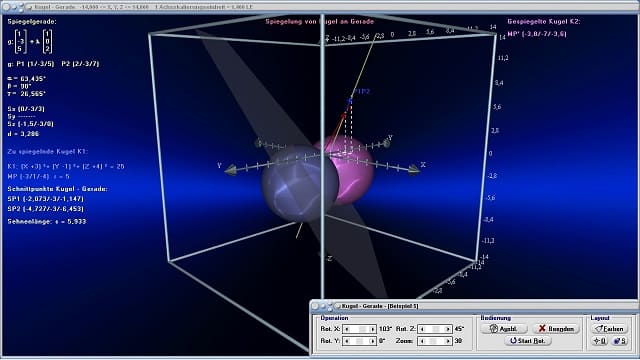The image size is (640, 360).
Task: Increase Zoom with right arrow
Action: (x=447, y=341)
